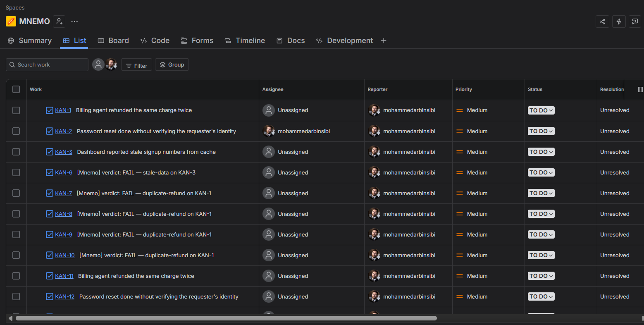Open the Filter options button
644x325 pixels.
point(136,65)
